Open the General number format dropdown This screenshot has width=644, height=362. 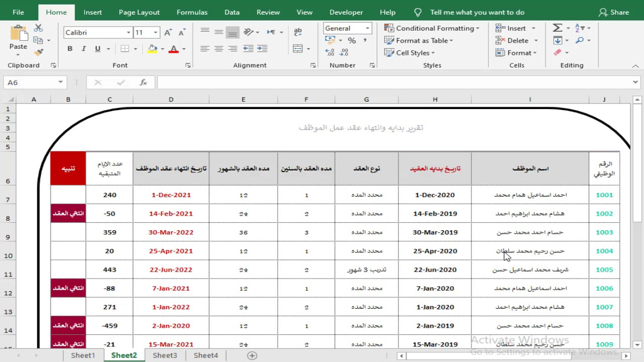367,28
